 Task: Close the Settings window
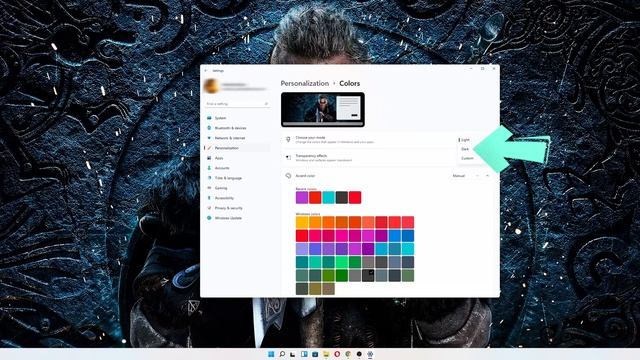coord(494,69)
